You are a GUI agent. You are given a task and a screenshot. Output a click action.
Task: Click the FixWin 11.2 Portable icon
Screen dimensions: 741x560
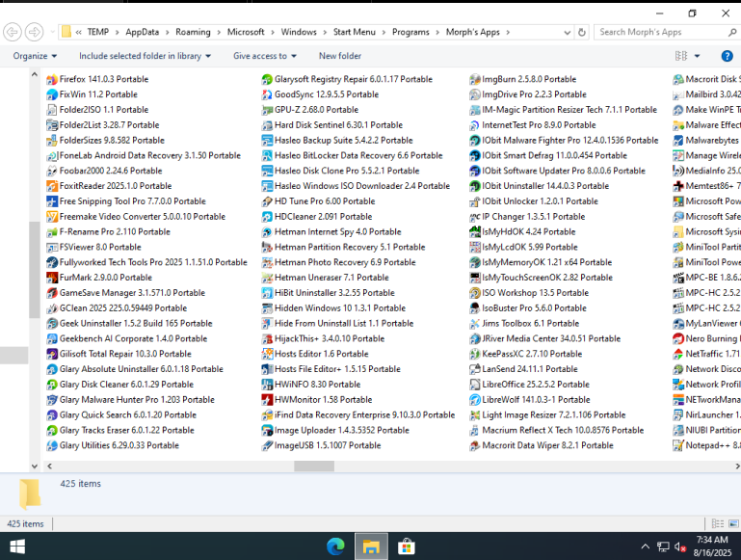52,94
